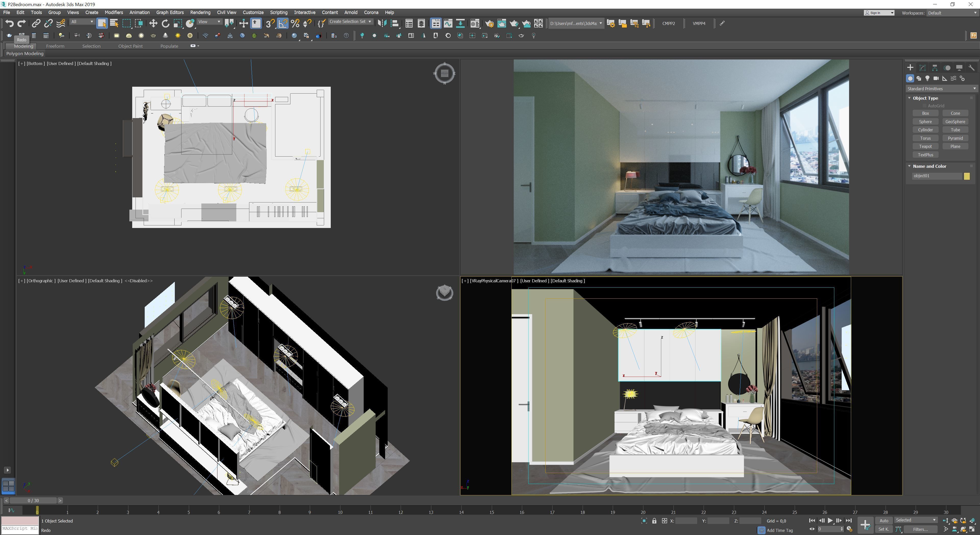Click the yellow object color swatch
980x535 pixels.
coord(967,176)
